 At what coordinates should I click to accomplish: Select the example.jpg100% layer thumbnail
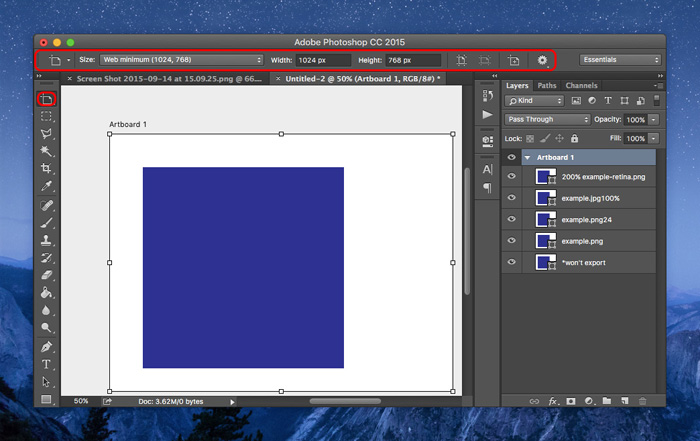pos(545,198)
